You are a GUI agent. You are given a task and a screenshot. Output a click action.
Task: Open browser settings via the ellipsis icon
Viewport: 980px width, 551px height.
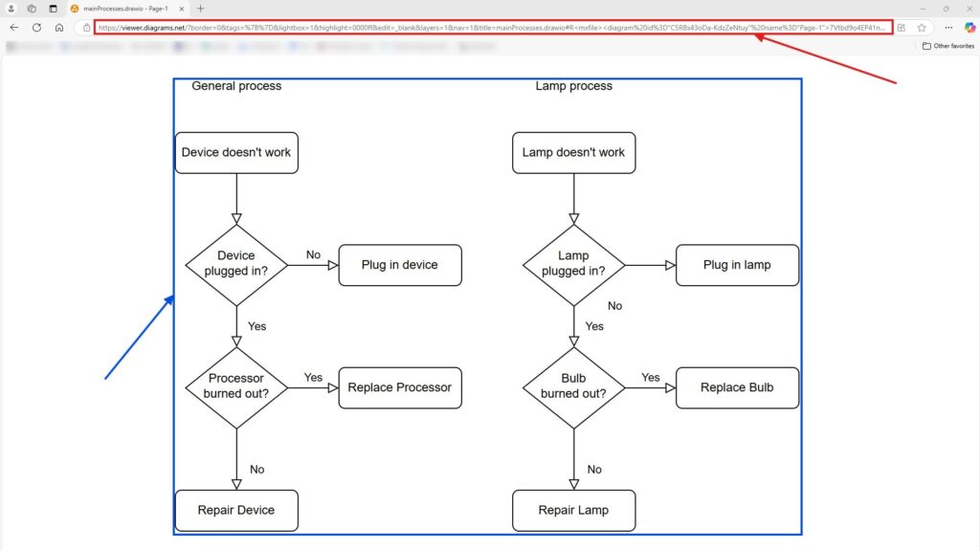947,27
